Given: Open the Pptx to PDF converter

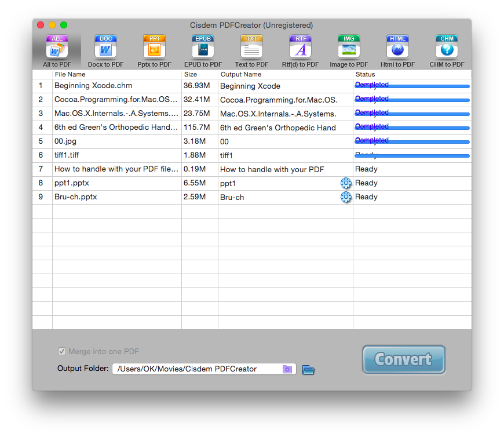Looking at the screenshot, I should [x=154, y=51].
